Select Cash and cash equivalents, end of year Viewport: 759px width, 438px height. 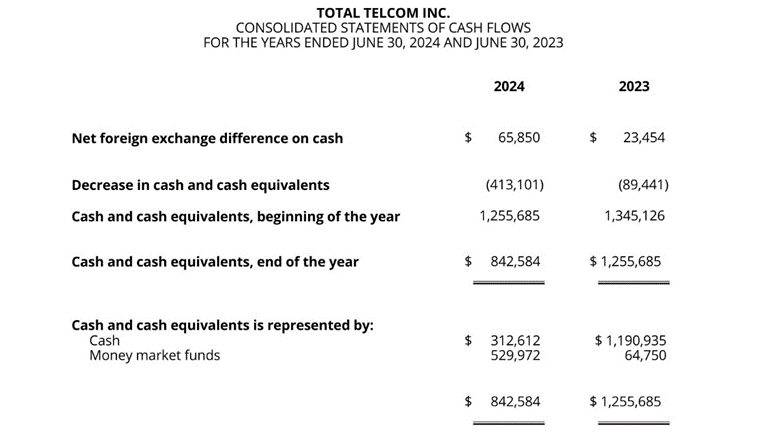[215, 262]
